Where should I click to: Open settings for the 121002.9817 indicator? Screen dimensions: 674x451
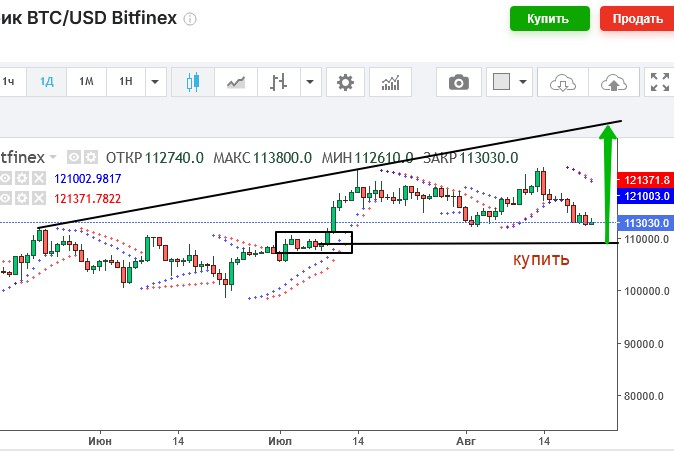coord(22,178)
